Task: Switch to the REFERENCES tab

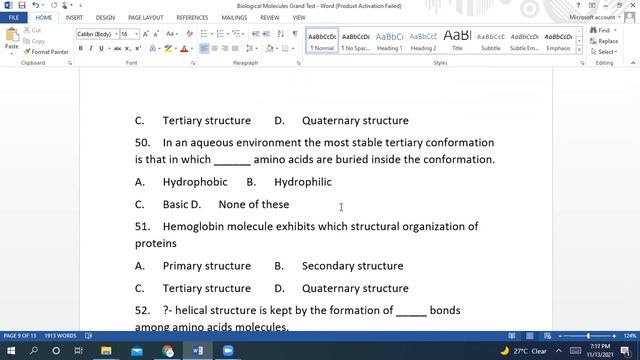Action: point(192,18)
